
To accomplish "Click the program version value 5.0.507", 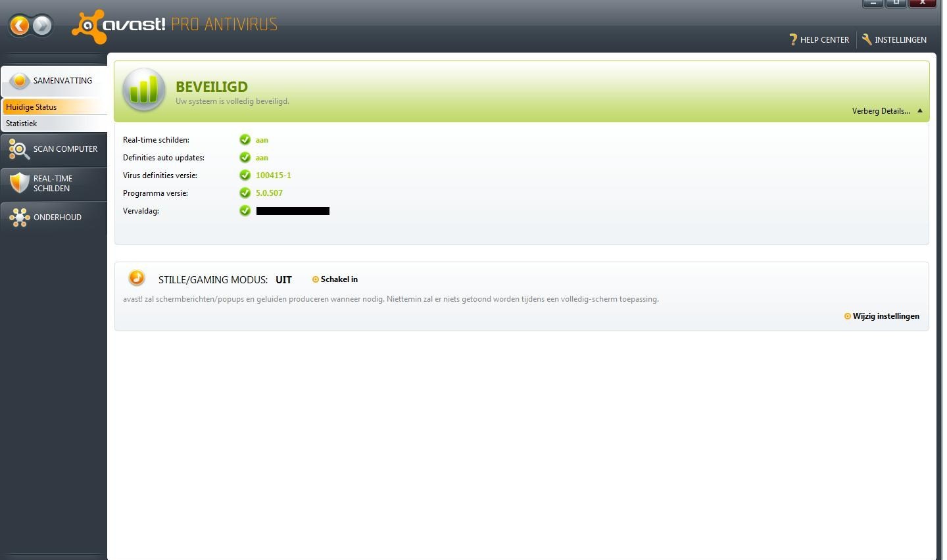I will click(269, 193).
